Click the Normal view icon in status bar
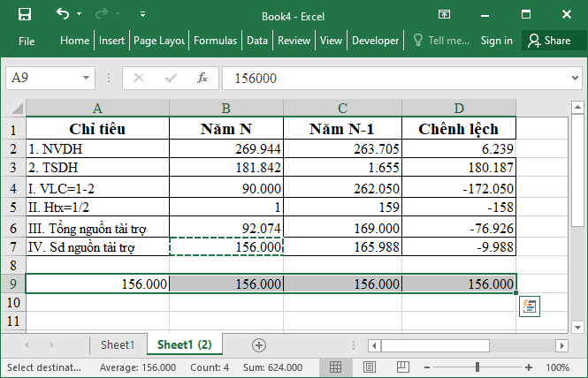 pos(337,367)
